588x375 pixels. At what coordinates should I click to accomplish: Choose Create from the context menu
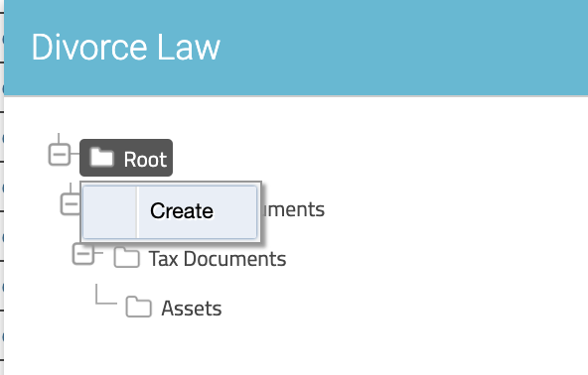click(170, 212)
